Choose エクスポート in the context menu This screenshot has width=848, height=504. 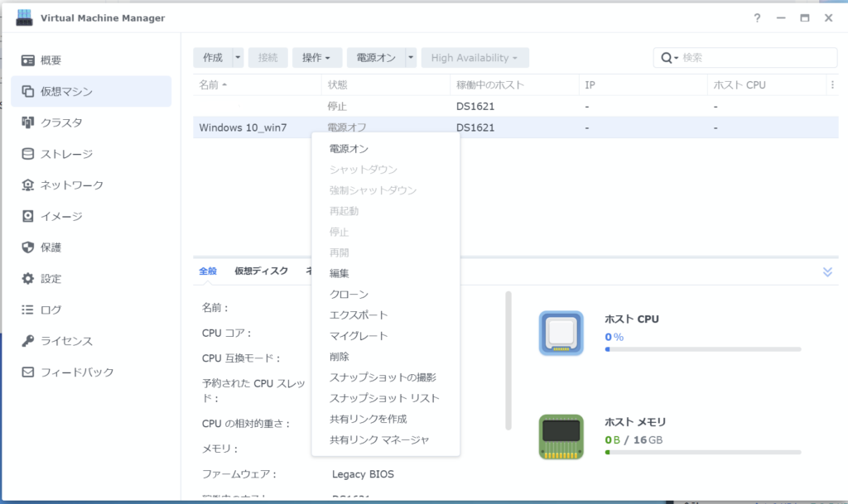coord(386,315)
